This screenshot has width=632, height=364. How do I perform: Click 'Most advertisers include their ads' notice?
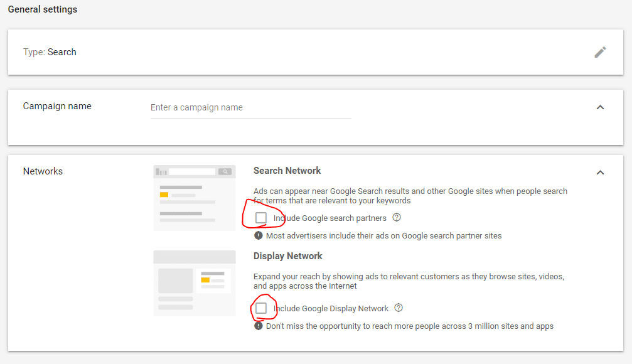tap(383, 236)
